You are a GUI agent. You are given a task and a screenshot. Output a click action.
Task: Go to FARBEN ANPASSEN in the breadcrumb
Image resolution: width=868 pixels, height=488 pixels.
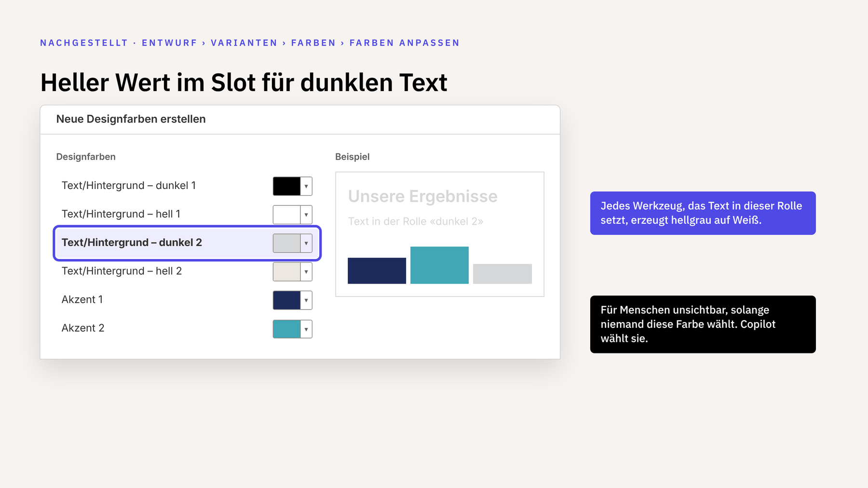coord(405,43)
